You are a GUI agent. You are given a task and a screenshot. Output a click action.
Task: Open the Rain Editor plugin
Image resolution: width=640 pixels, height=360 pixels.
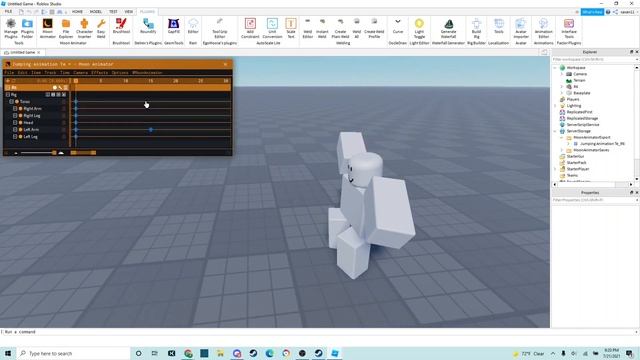point(193,26)
